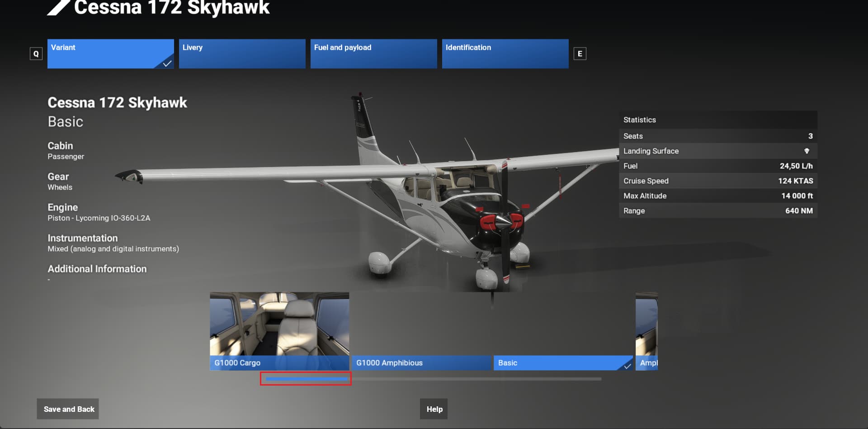Click the Landing Surface icon in Statistics
Image resolution: width=868 pixels, height=429 pixels.
807,151
